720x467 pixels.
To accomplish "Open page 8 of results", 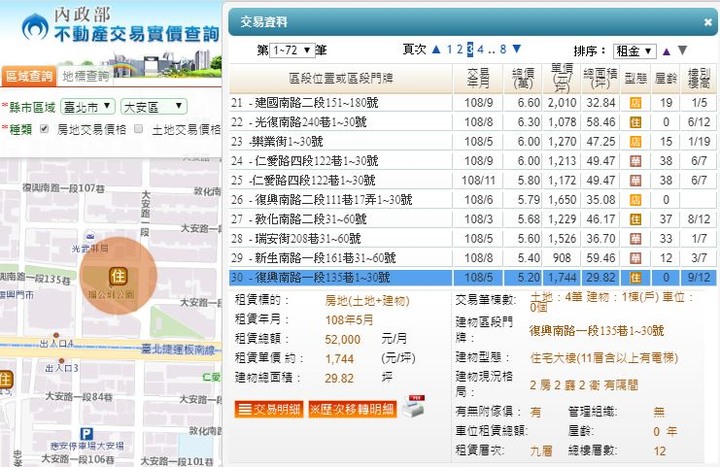I will [x=503, y=49].
